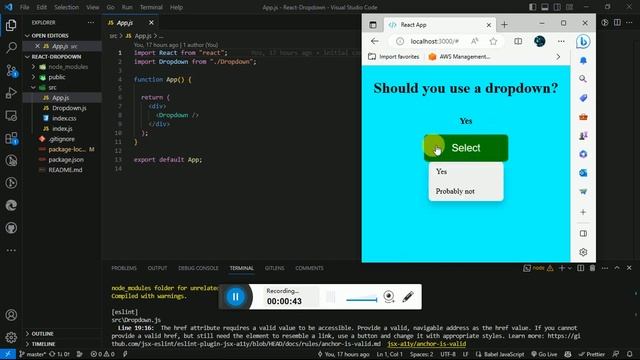
Task: Open the jsx-a11y/anchor-is-valid link
Action: click(427, 344)
